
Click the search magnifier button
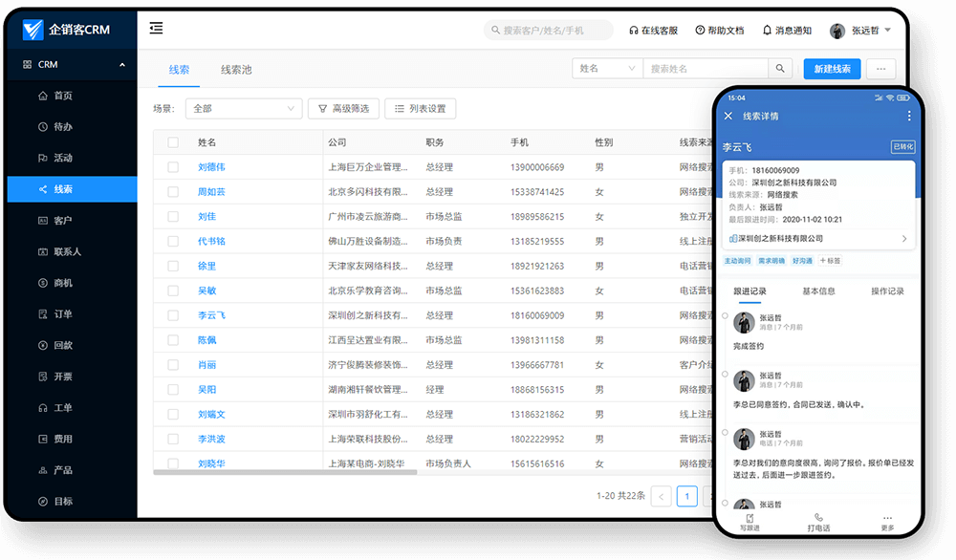(780, 68)
